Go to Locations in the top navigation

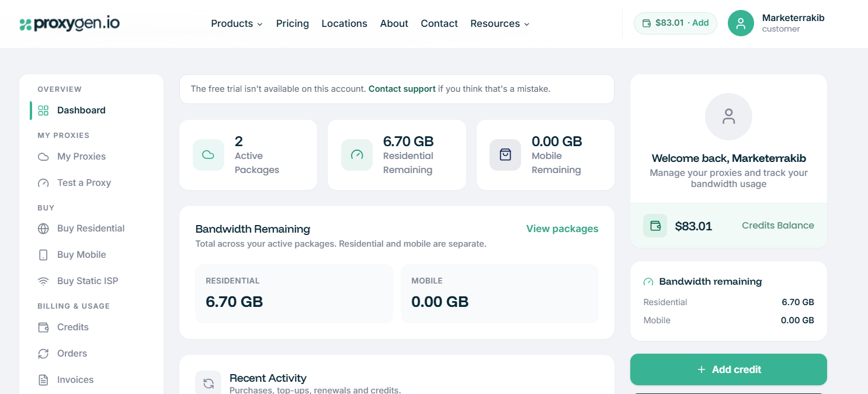[345, 23]
